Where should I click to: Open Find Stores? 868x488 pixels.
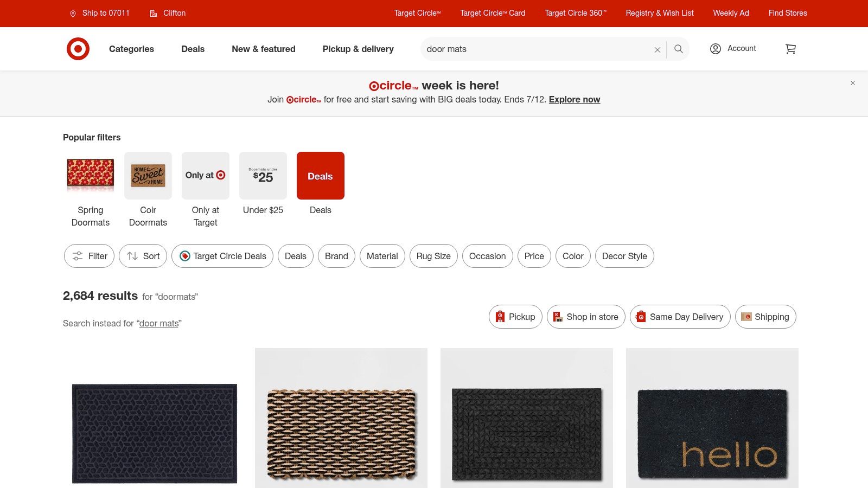click(788, 13)
